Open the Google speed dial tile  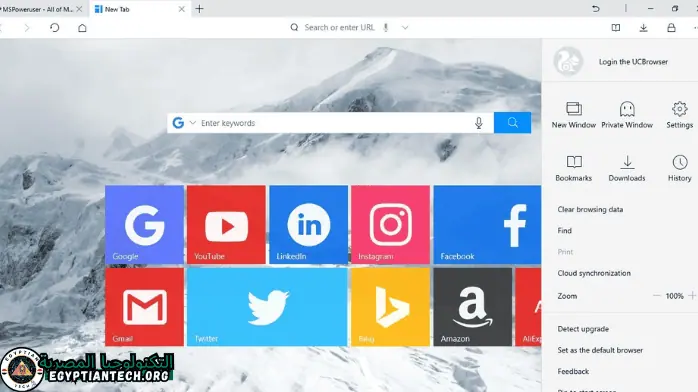click(x=144, y=225)
